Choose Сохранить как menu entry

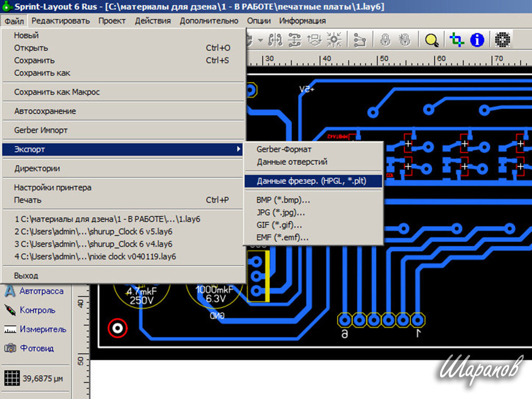point(123,73)
